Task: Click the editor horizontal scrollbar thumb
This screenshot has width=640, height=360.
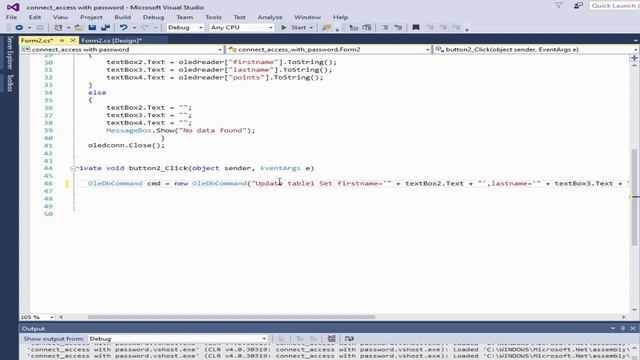Action: point(231,317)
